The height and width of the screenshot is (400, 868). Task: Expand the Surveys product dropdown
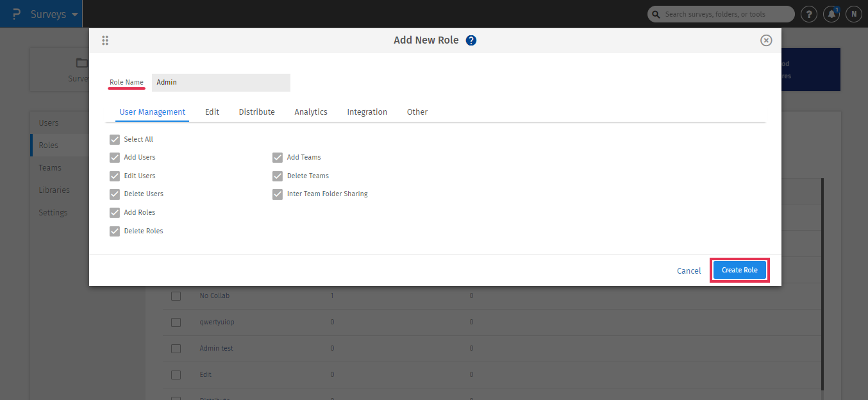tap(75, 14)
